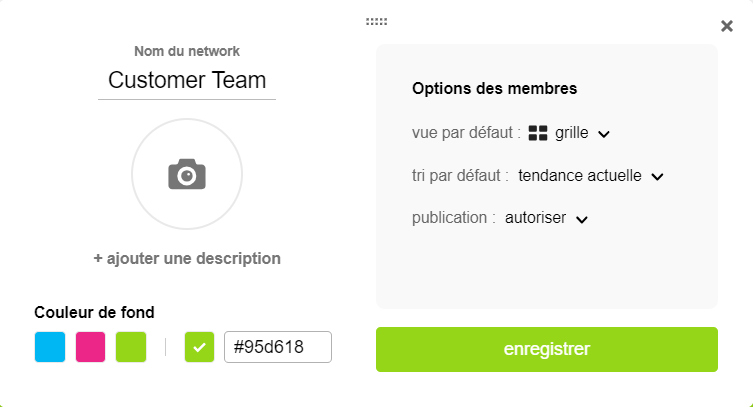Viewport: 753px width, 407px height.
Task: Open the tri par défaut dropdown chevron
Action: [x=657, y=177]
